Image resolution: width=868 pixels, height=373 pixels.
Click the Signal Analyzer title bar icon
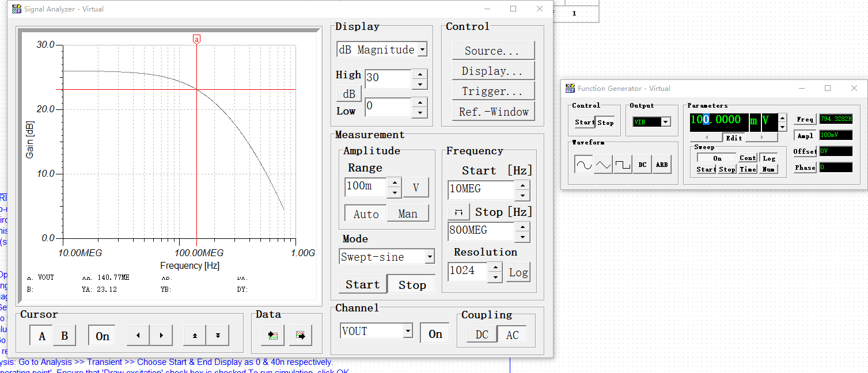(17, 9)
